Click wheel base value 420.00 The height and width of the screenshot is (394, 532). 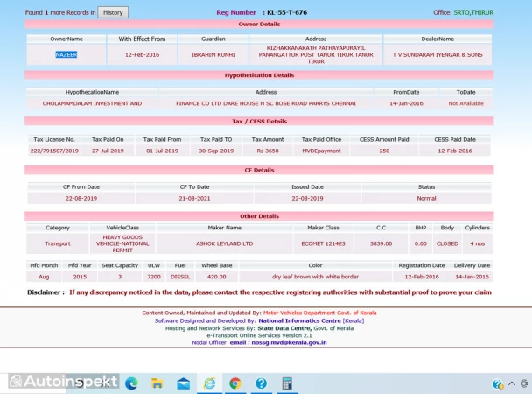pos(216,277)
